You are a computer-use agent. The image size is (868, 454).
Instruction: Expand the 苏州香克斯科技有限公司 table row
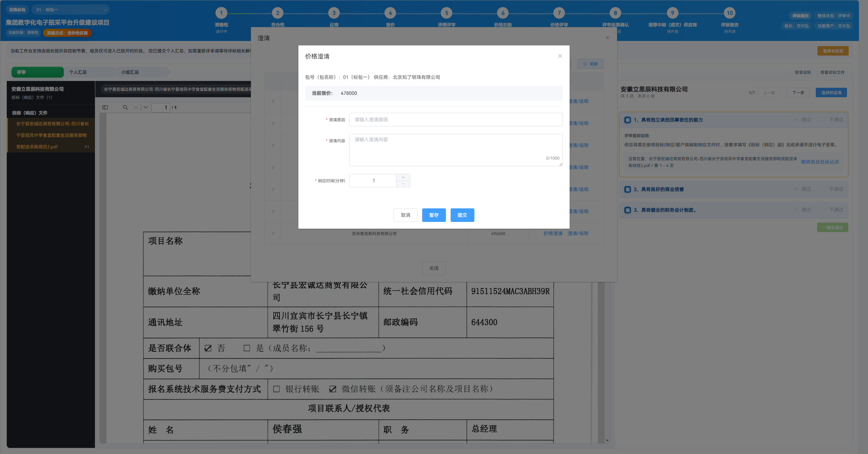point(273,233)
